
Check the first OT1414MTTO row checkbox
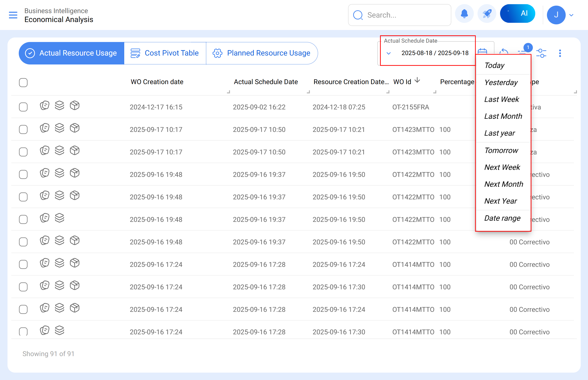pyautogui.click(x=23, y=265)
